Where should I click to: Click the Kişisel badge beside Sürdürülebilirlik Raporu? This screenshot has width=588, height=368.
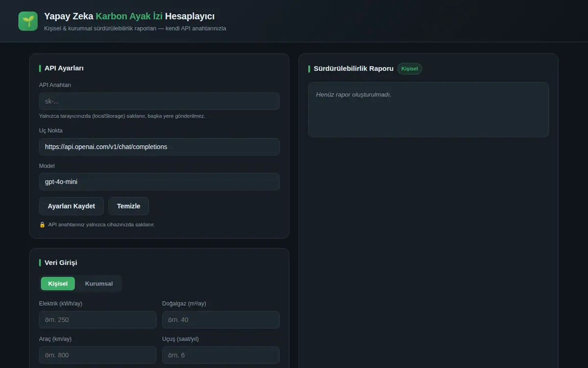point(410,69)
